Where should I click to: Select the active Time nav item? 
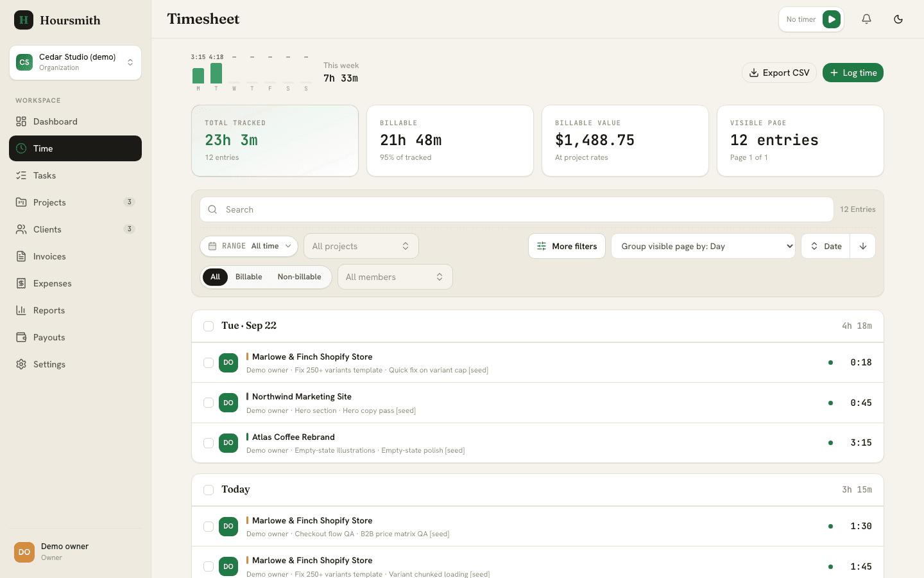[75, 148]
